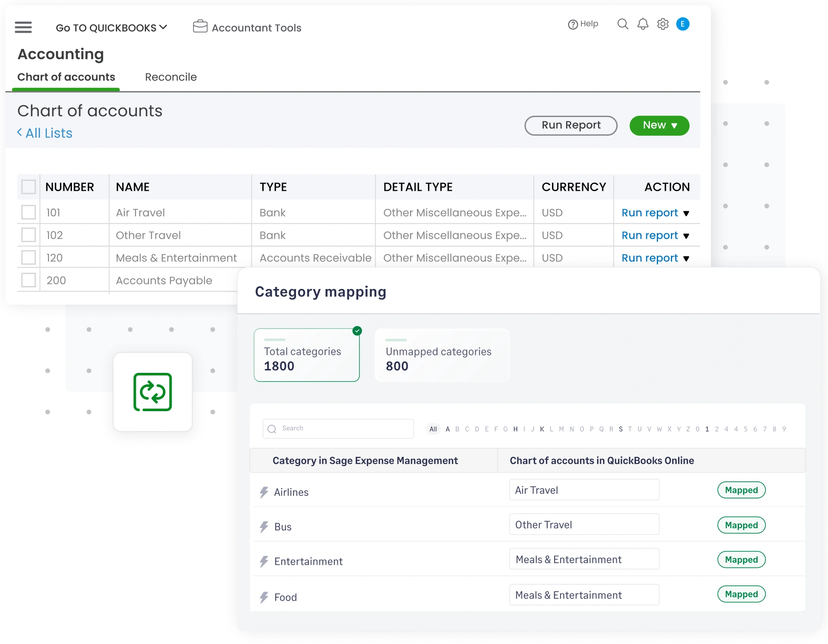Image resolution: width=828 pixels, height=644 pixels.
Task: Switch to the Reconcile tab
Action: pyautogui.click(x=171, y=77)
